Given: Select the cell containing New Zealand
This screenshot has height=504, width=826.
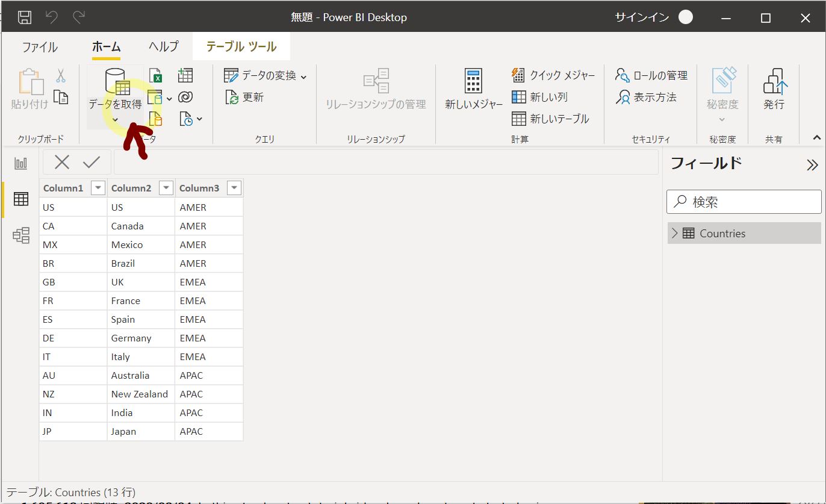Looking at the screenshot, I should click(141, 394).
